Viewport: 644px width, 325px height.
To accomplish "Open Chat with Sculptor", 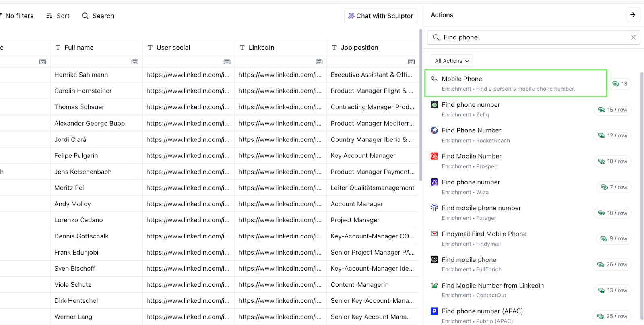I will pyautogui.click(x=380, y=16).
